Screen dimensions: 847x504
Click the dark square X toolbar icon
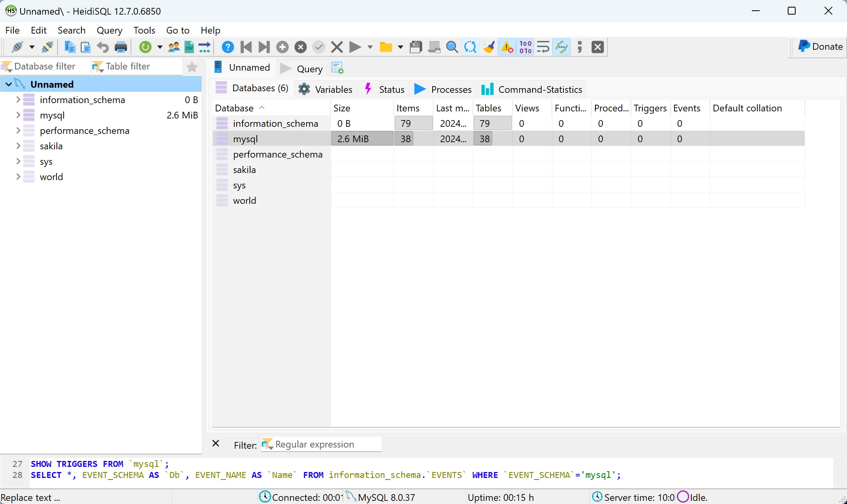pyautogui.click(x=598, y=47)
